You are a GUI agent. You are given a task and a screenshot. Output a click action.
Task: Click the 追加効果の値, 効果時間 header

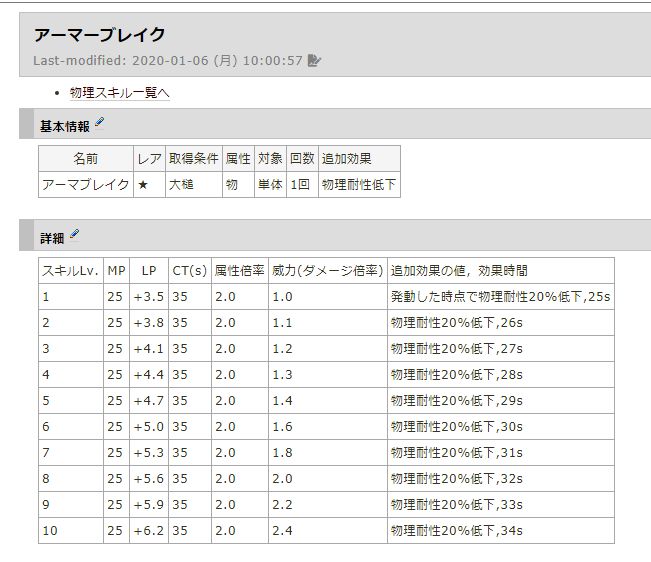pyautogui.click(x=501, y=271)
